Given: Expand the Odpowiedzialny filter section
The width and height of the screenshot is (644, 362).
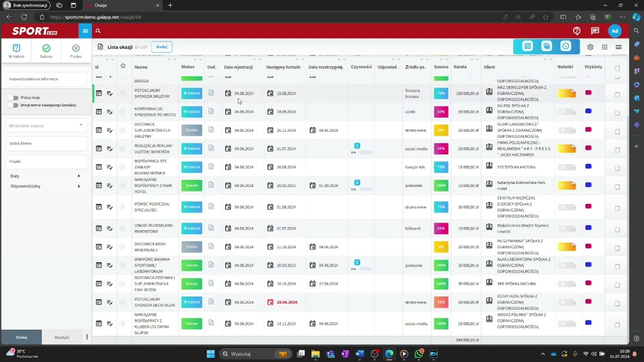Looking at the screenshot, I should [x=45, y=186].
